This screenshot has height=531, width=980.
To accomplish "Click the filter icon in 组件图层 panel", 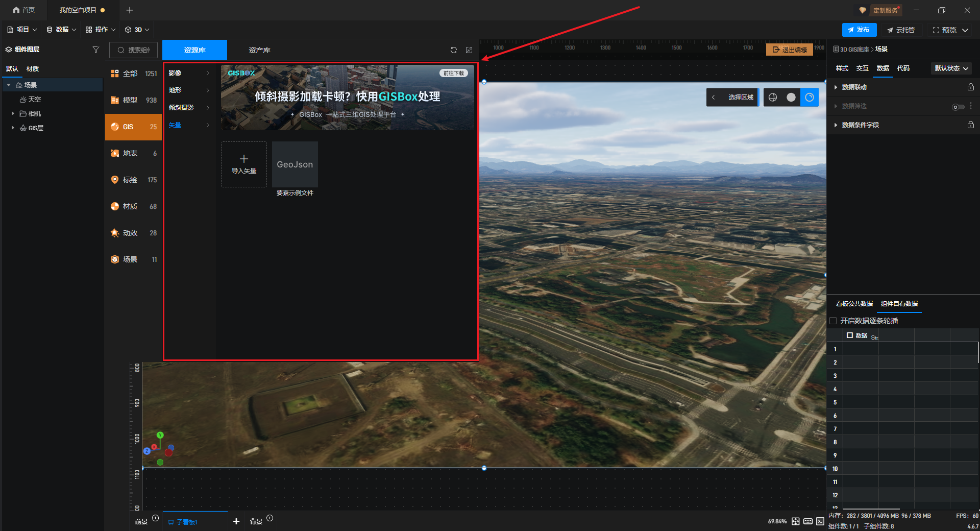I will tap(95, 50).
